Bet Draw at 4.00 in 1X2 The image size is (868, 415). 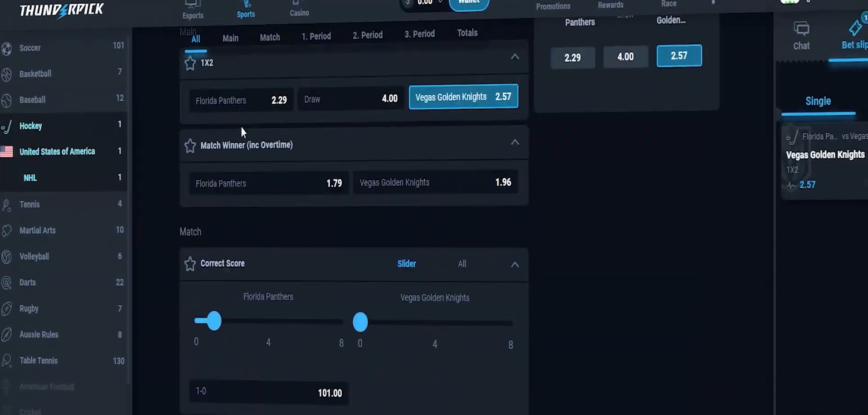351,99
